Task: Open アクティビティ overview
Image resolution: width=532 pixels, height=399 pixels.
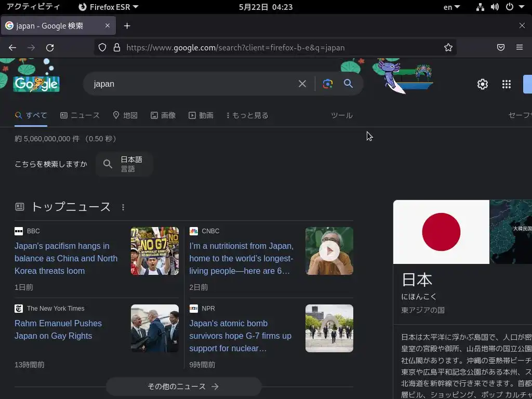Action: point(33,7)
